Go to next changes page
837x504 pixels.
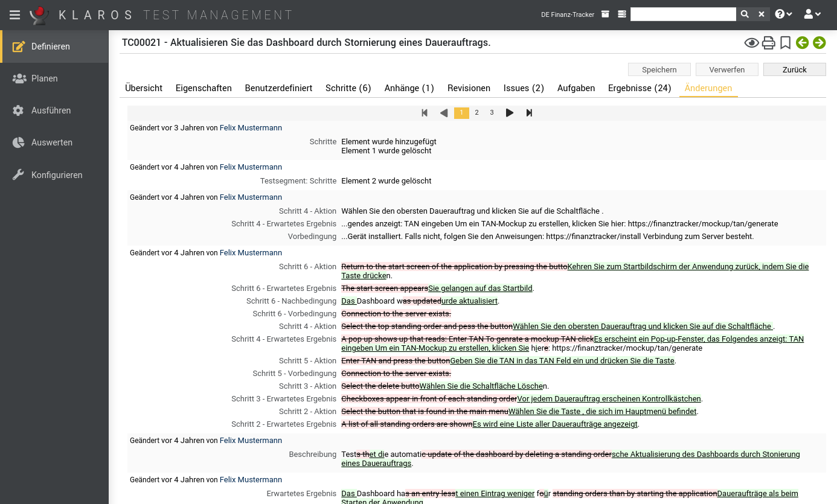coord(510,113)
